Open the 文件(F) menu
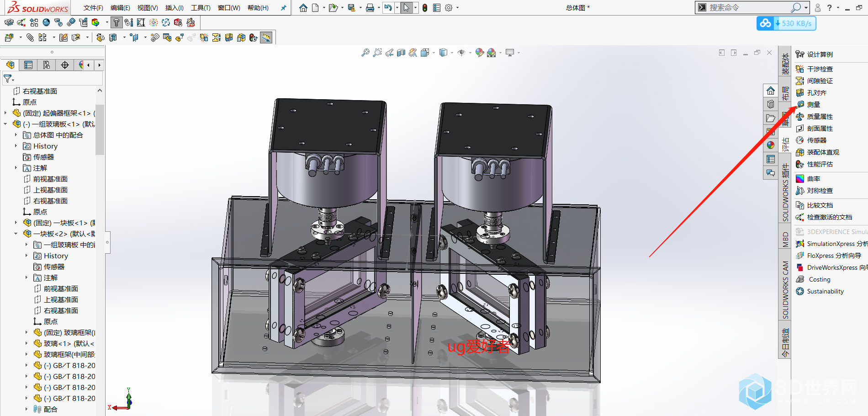 pos(93,8)
